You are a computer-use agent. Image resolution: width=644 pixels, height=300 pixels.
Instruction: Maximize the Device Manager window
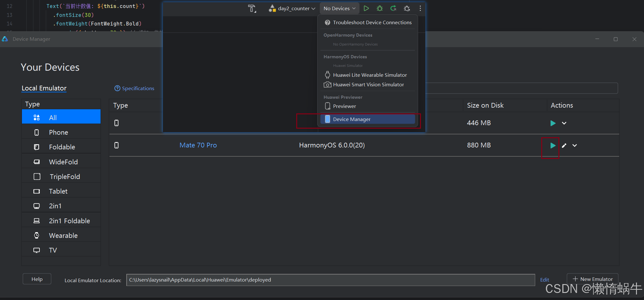[x=616, y=39]
